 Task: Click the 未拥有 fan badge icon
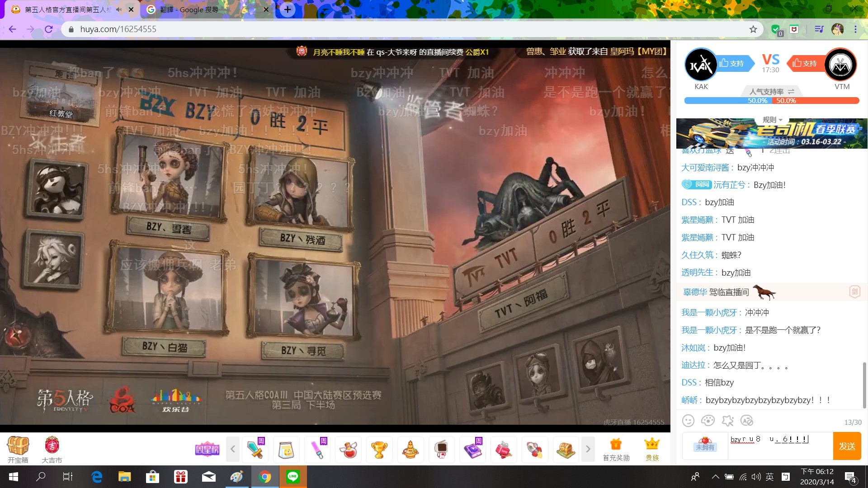(705, 445)
